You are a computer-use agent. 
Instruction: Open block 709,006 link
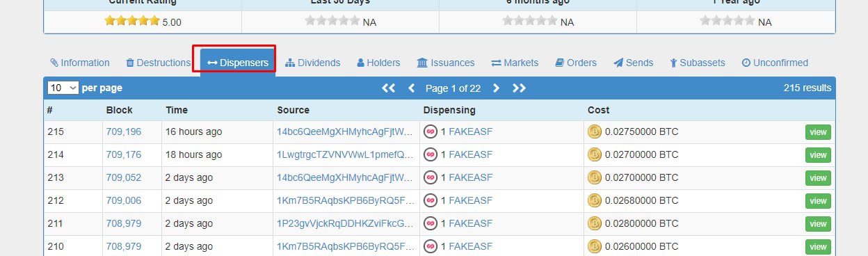tap(124, 200)
